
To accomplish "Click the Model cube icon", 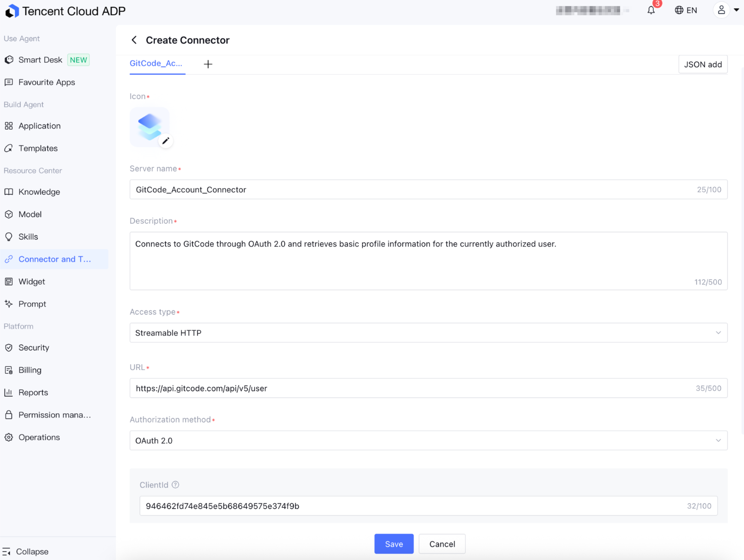I will tap(9, 214).
